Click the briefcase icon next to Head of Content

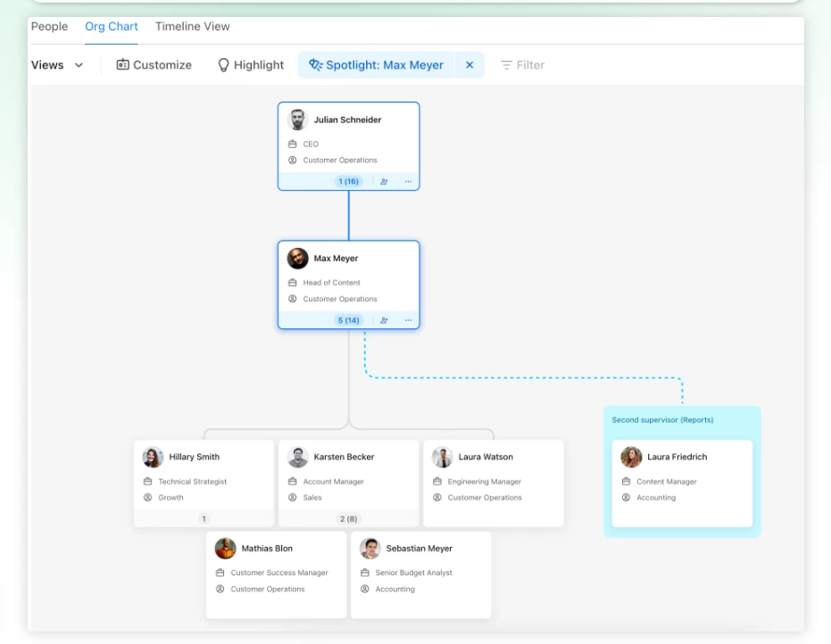[x=293, y=282]
